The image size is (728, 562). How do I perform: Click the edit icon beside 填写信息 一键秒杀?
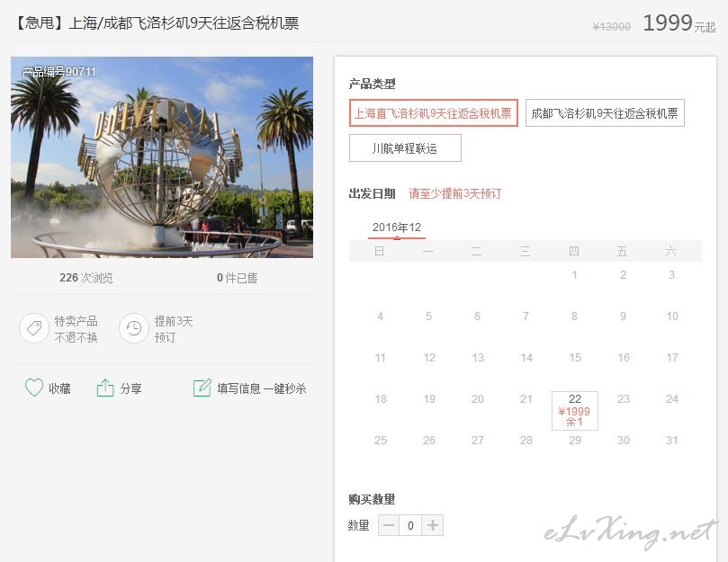202,388
